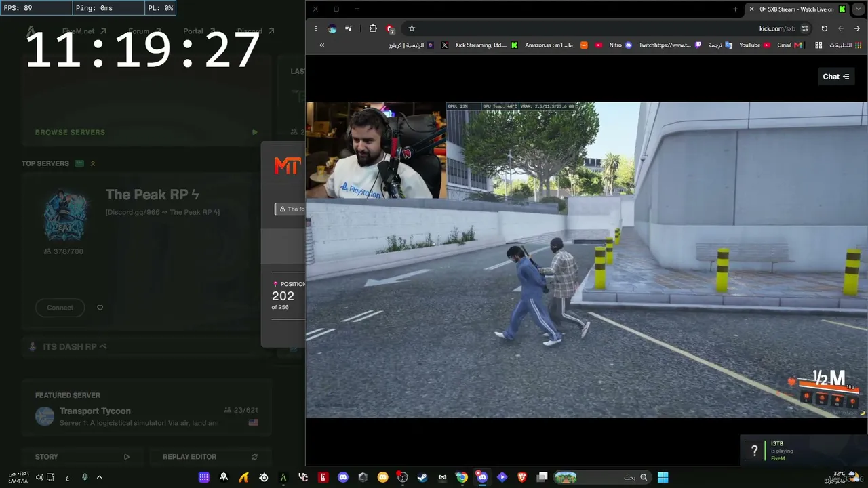Click the extension icon with the 7 badge
This screenshot has width=868, height=488.
[x=390, y=28]
